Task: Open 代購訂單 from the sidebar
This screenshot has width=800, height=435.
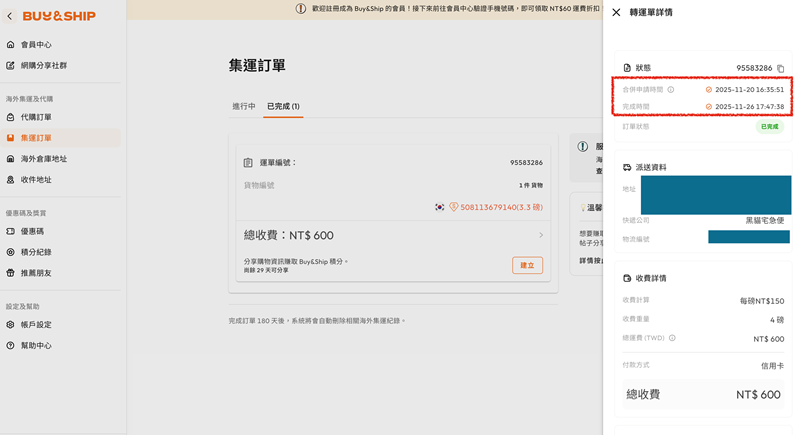Action: click(x=36, y=117)
